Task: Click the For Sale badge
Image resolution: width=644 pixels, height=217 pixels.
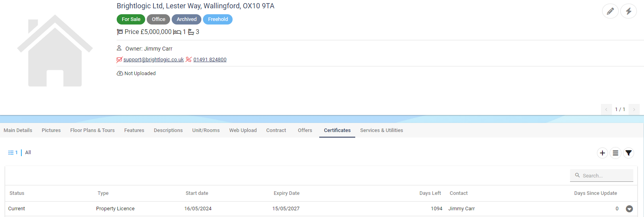Action: click(x=131, y=19)
